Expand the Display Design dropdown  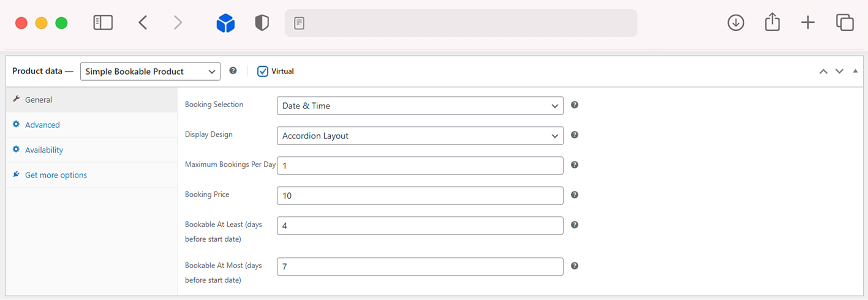tap(420, 135)
